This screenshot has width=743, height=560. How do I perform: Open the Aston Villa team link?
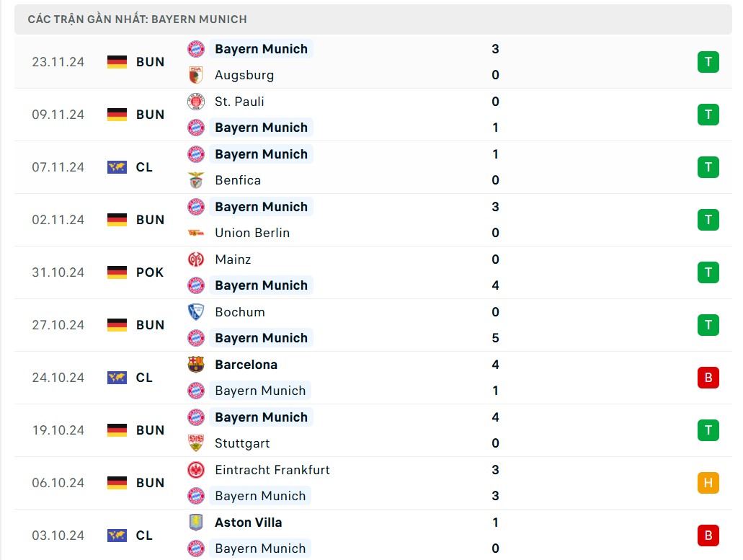click(248, 523)
